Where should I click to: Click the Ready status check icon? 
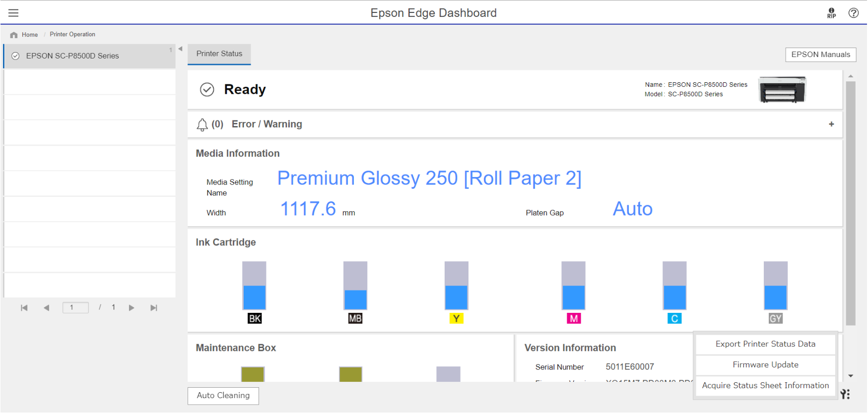tap(207, 90)
